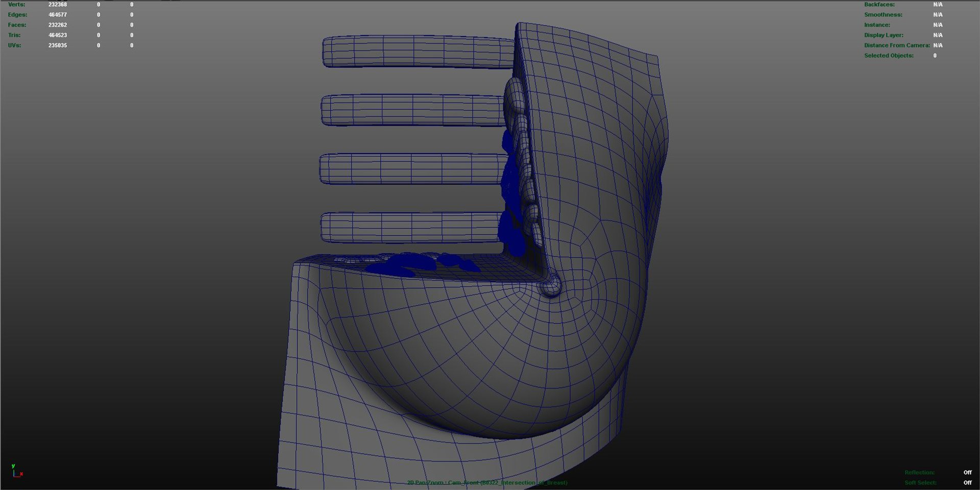This screenshot has height=490, width=980.
Task: Click the vertex count "232368"
Action: [x=58, y=5]
